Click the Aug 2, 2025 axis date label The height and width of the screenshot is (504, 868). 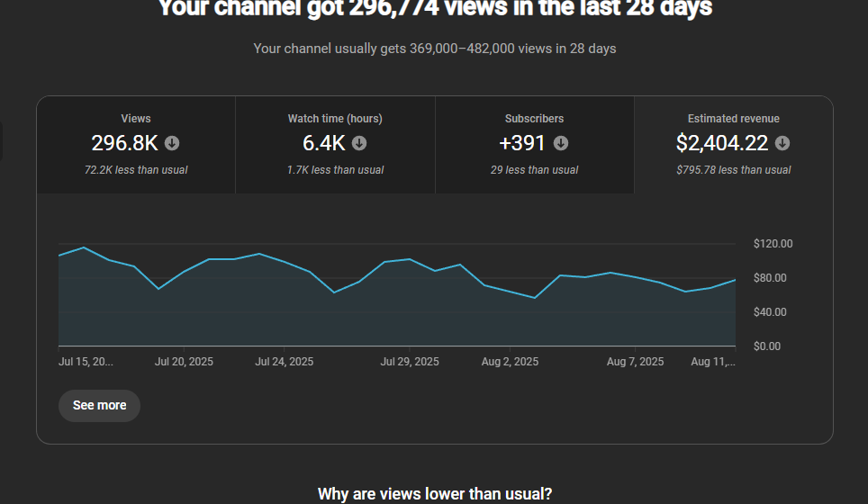[x=510, y=362]
